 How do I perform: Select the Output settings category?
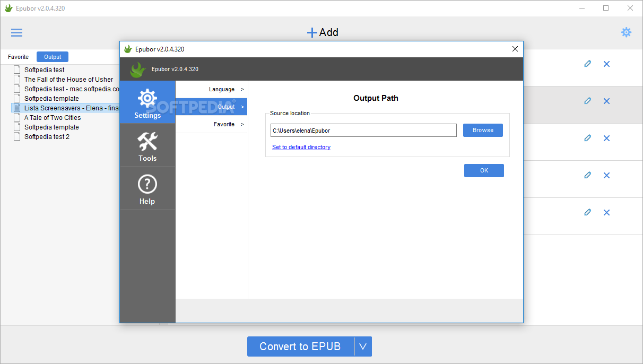click(211, 107)
